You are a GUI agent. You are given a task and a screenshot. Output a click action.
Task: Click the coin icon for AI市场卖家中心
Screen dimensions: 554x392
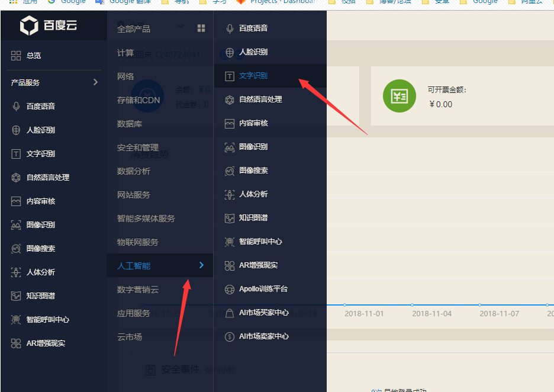click(x=230, y=336)
